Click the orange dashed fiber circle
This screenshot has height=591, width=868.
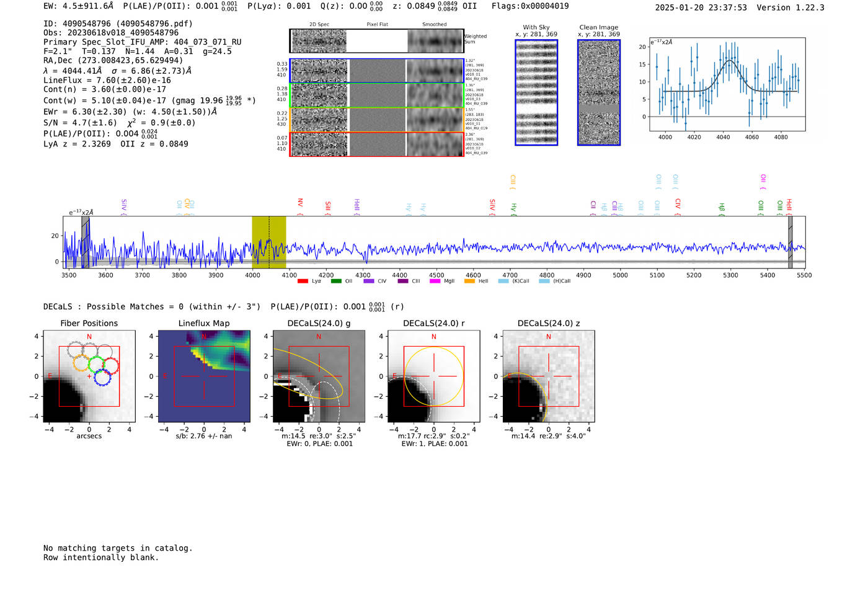(81, 363)
